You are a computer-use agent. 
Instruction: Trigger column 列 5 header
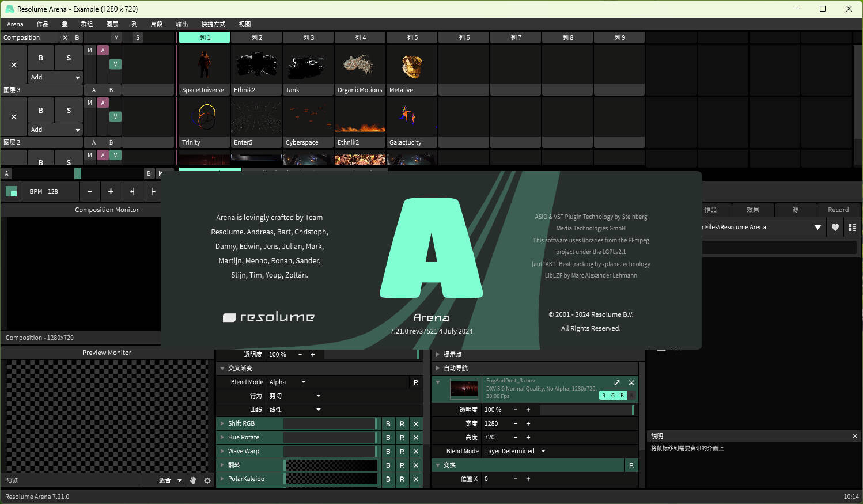click(412, 37)
